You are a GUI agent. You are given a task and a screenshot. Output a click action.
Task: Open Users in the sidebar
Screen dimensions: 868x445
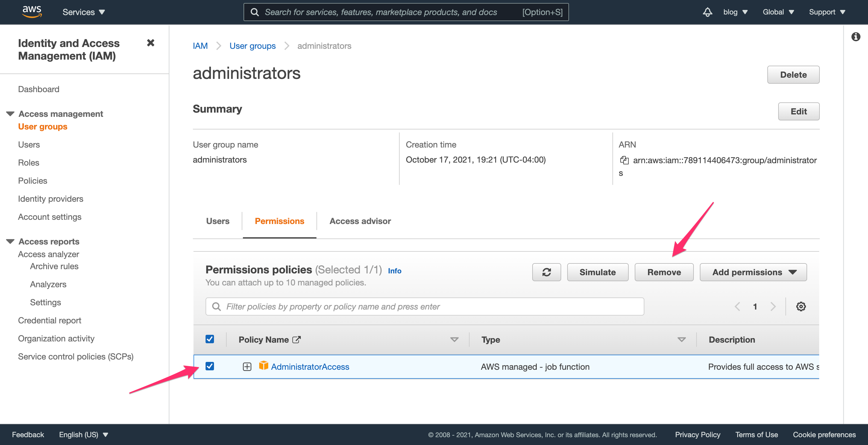click(29, 145)
